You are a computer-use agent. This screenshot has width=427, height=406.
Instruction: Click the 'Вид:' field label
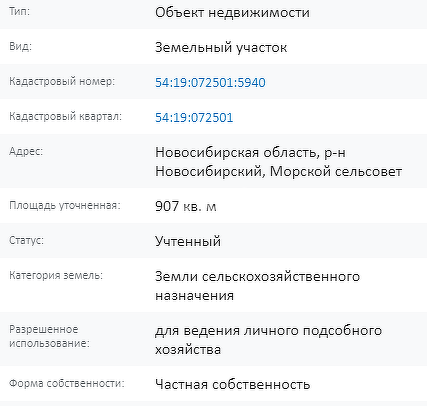(21, 46)
